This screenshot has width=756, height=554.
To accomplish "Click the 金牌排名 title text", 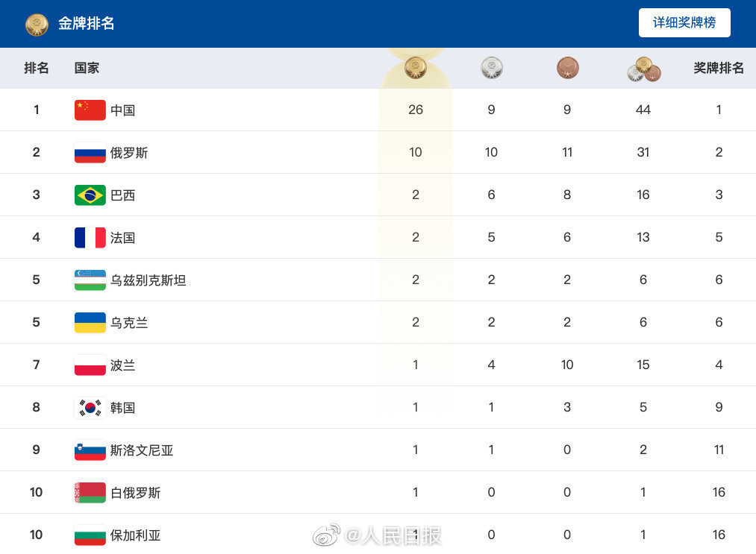I will pos(87,23).
